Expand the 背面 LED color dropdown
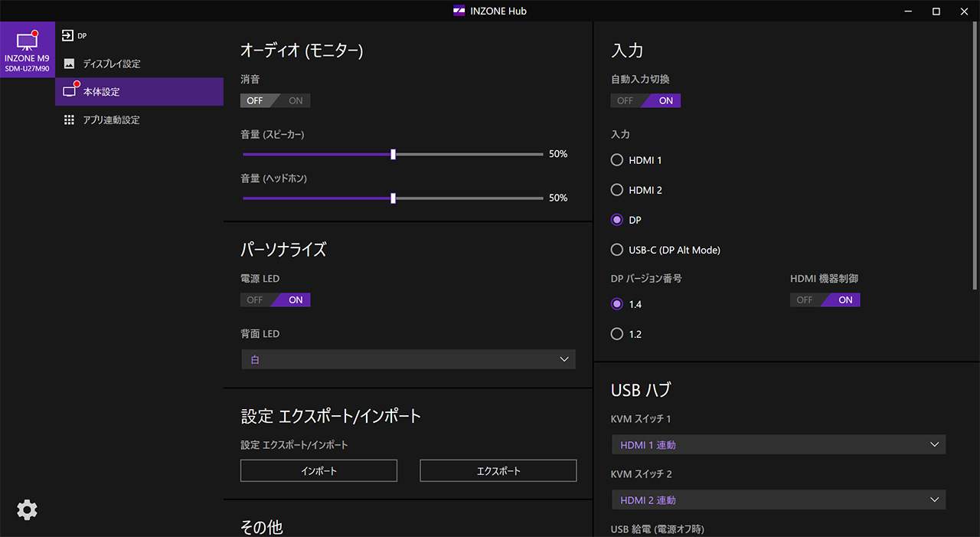 pyautogui.click(x=408, y=359)
